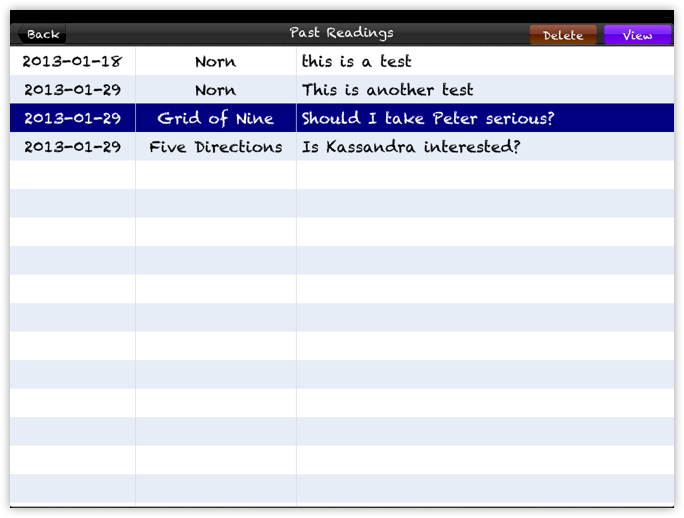
Task: Click the purple View button
Action: click(x=637, y=35)
